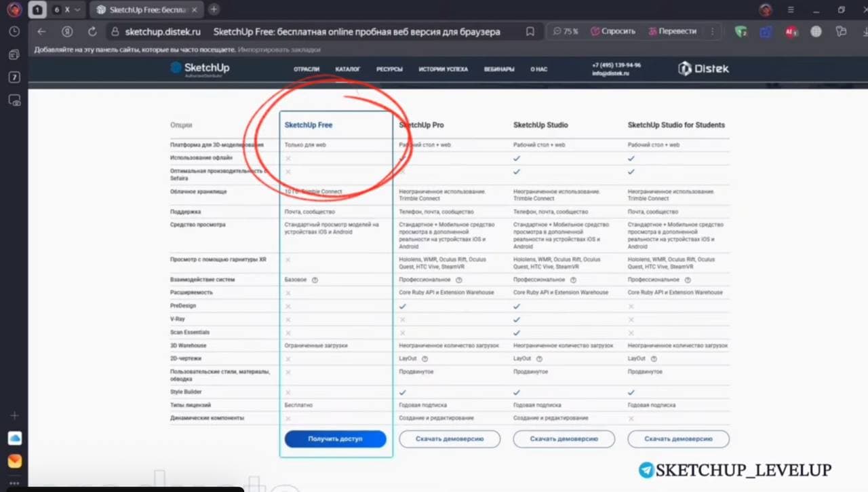868x492 pixels.
Task: Open the blue extension icon in the toolbar
Action: (766, 32)
